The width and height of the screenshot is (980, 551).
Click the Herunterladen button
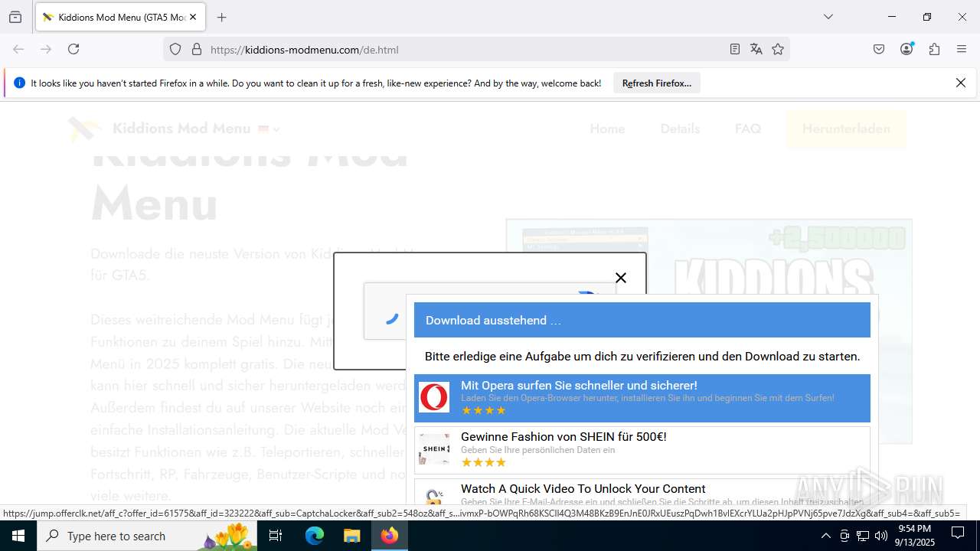pos(846,129)
